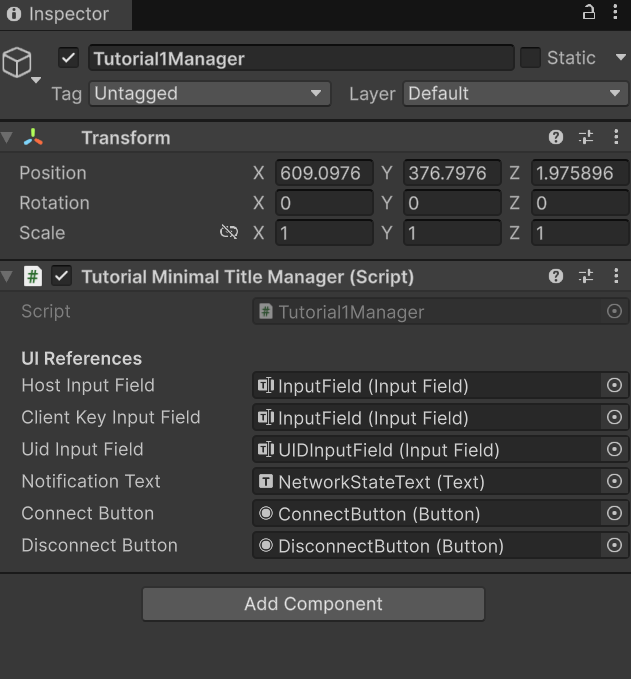Viewport: 631px width, 679px height.
Task: Open the Layer dropdown showing Default
Action: pos(515,94)
